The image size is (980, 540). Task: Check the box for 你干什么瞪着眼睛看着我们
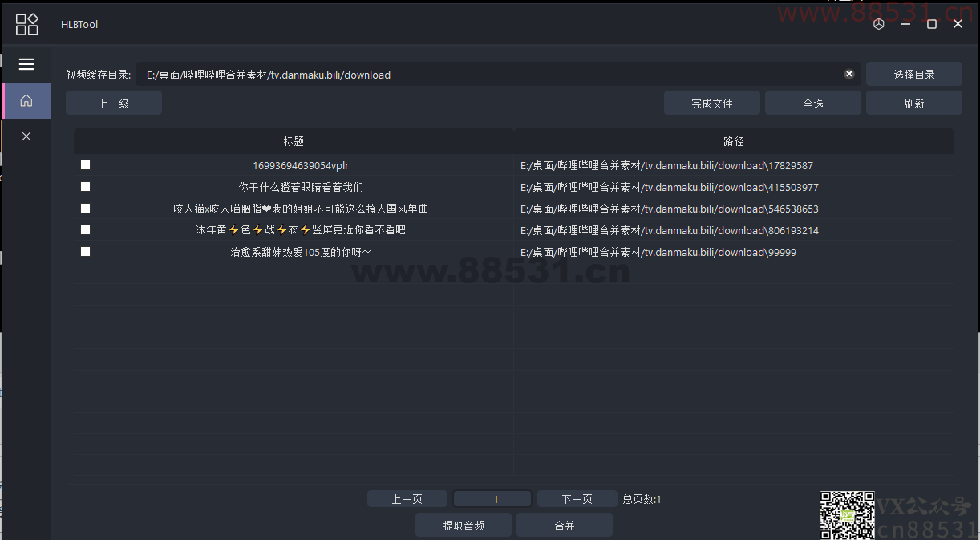[x=86, y=187]
